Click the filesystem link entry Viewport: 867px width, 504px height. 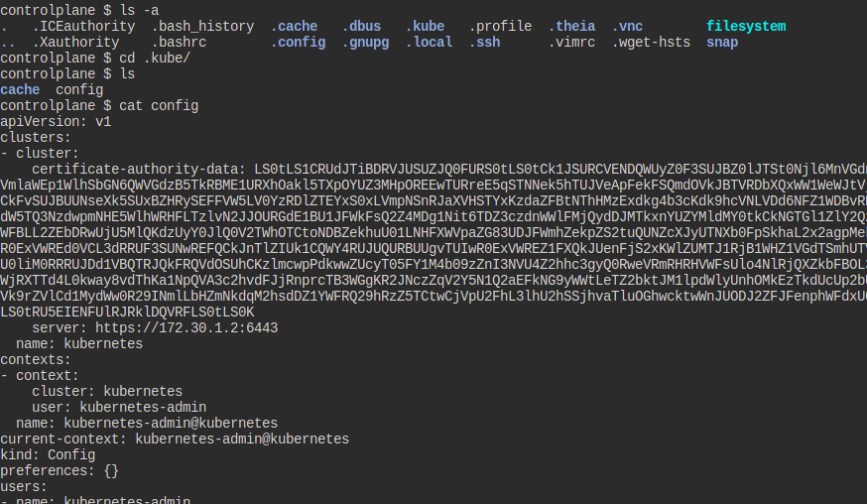pyautogui.click(x=746, y=27)
